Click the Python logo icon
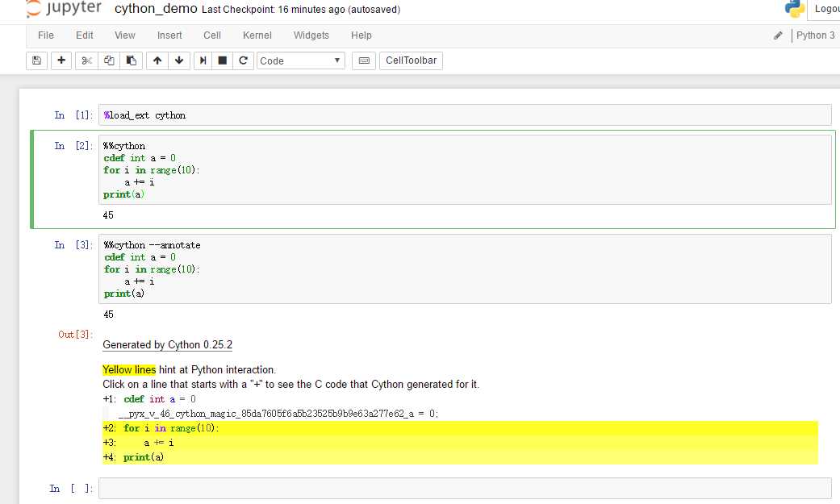 tap(795, 9)
